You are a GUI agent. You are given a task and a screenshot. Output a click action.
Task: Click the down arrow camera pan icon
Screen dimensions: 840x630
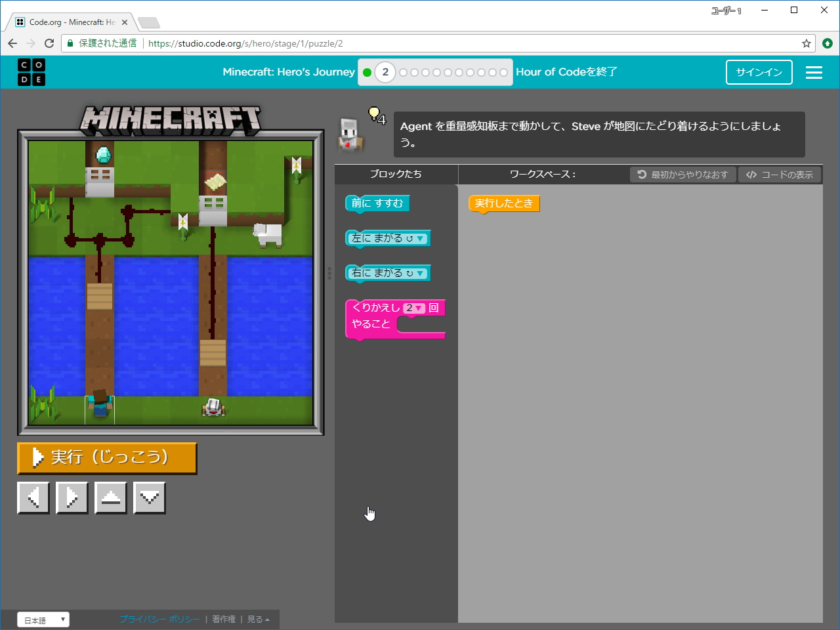(149, 497)
